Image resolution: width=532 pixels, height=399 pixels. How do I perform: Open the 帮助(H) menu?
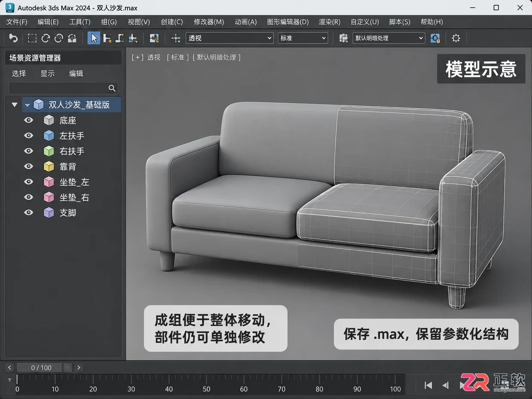431,22
